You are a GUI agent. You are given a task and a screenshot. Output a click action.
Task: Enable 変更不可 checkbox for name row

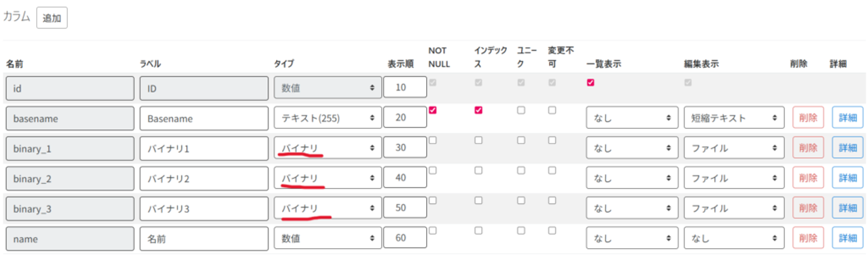click(x=552, y=230)
